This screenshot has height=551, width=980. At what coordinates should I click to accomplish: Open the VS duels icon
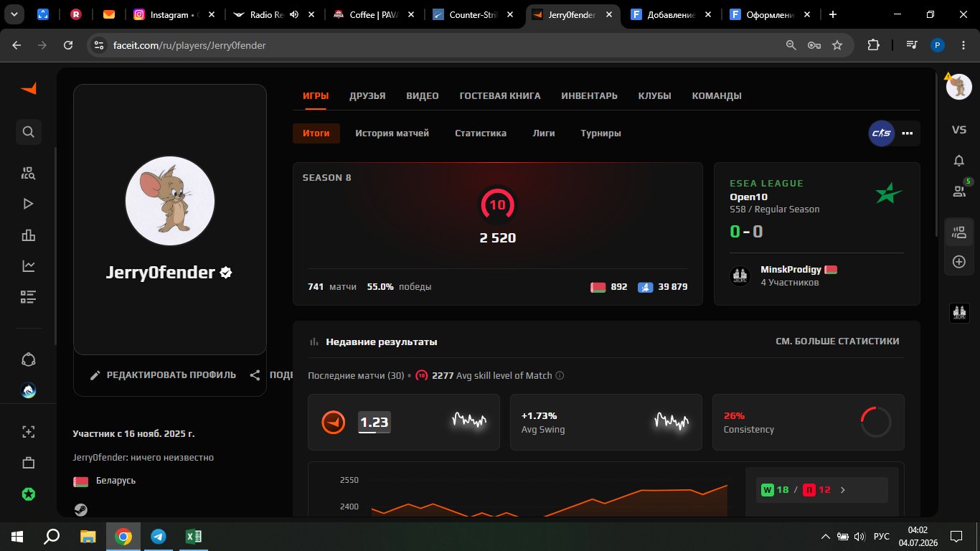(x=958, y=130)
